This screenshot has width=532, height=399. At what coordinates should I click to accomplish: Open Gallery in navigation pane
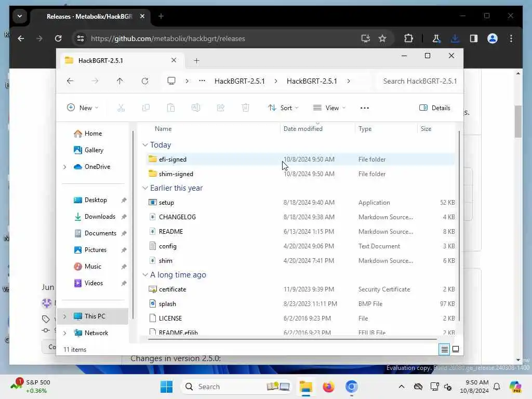click(x=94, y=150)
